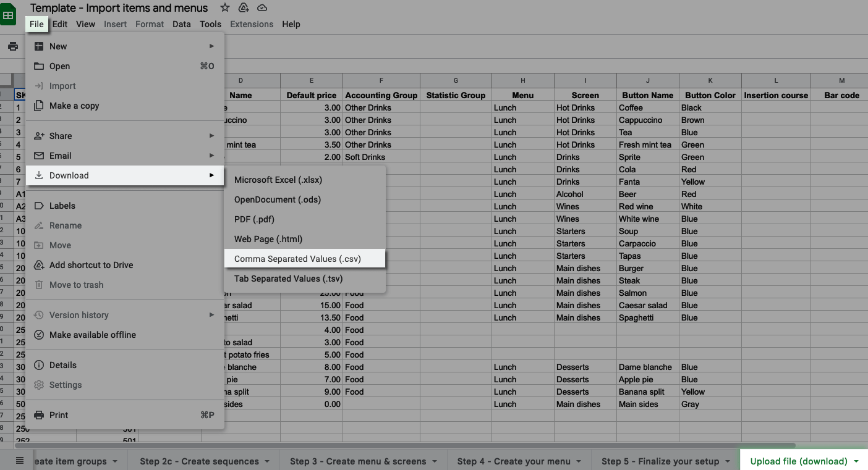Click the move to folder icon
Screen dimensions: 868x470
pyautogui.click(x=244, y=8)
